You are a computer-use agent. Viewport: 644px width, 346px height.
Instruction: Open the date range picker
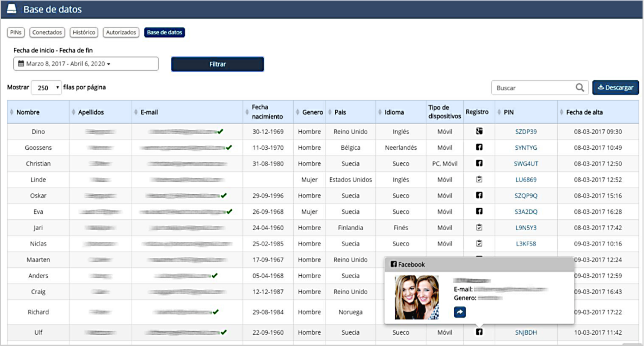tap(86, 64)
